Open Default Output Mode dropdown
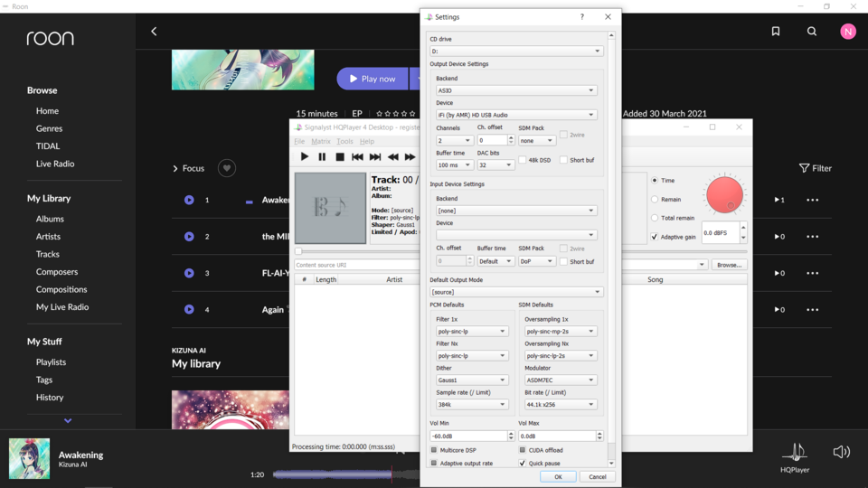 click(x=516, y=292)
